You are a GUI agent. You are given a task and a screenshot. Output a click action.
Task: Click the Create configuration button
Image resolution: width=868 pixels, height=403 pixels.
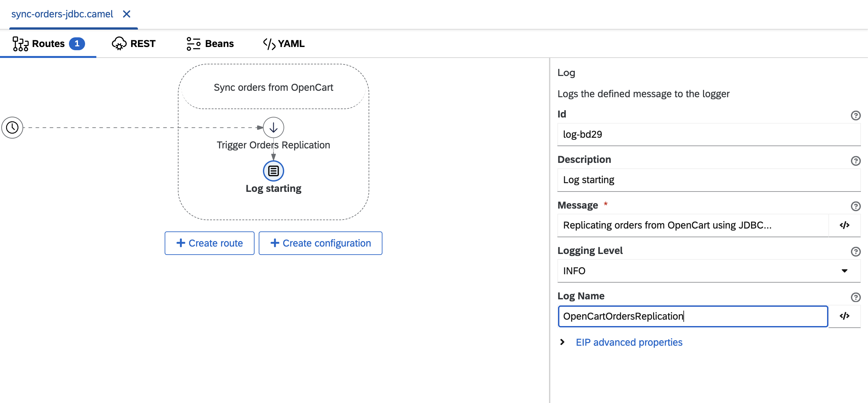tap(321, 243)
